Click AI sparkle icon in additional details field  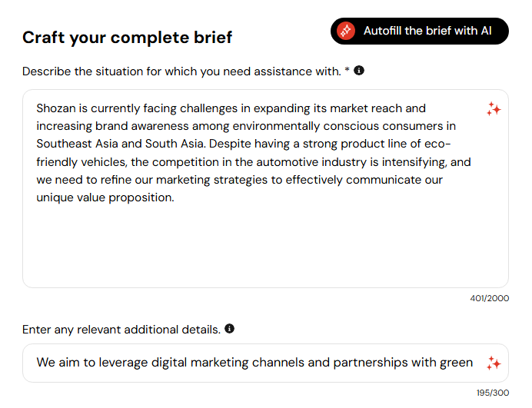[494, 363]
